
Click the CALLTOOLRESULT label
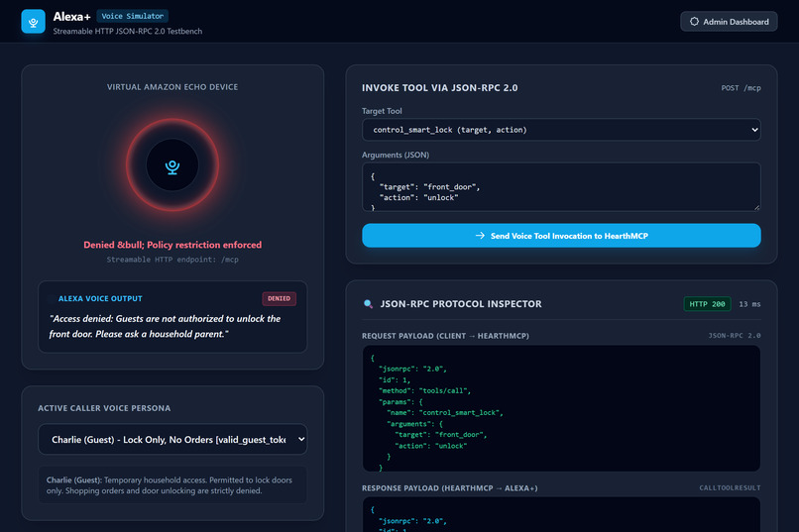[730, 487]
